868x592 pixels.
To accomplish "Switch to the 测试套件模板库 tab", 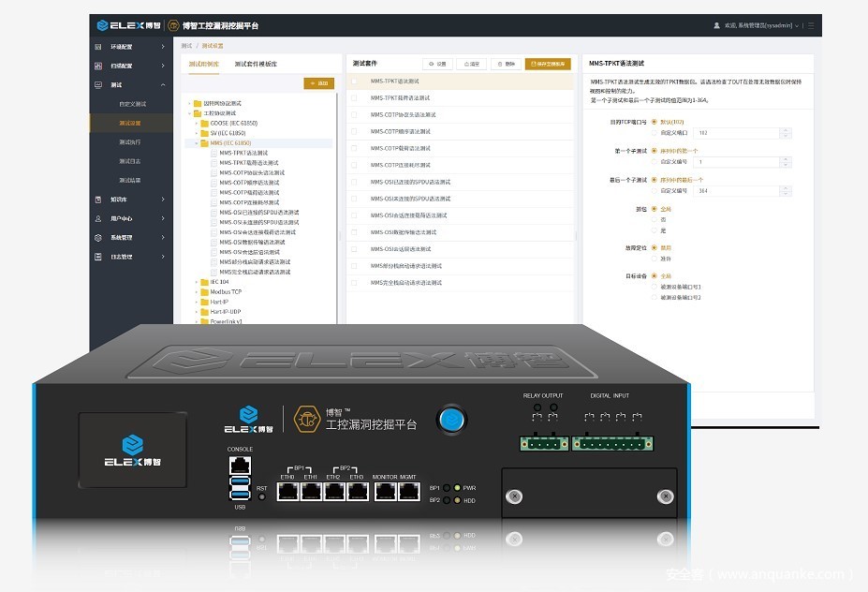I will coord(256,64).
